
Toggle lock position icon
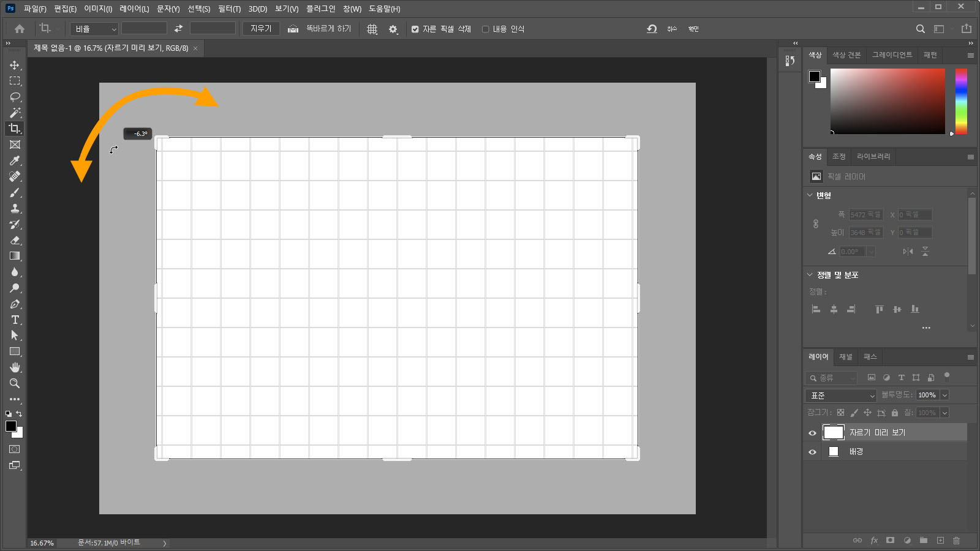[x=867, y=413]
